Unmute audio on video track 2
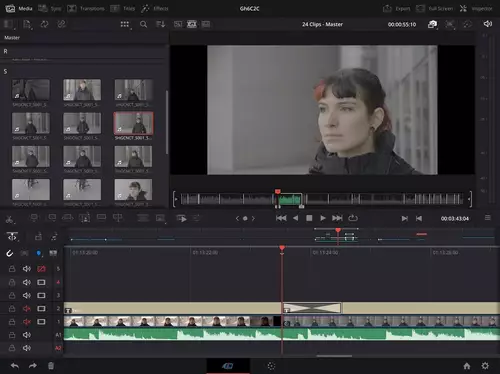Image resolution: width=500 pixels, height=374 pixels. [27, 309]
